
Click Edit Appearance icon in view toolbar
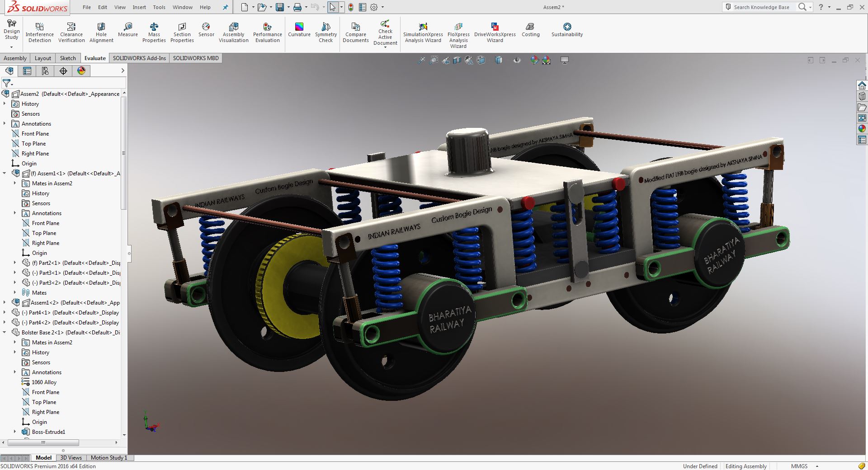click(x=534, y=60)
